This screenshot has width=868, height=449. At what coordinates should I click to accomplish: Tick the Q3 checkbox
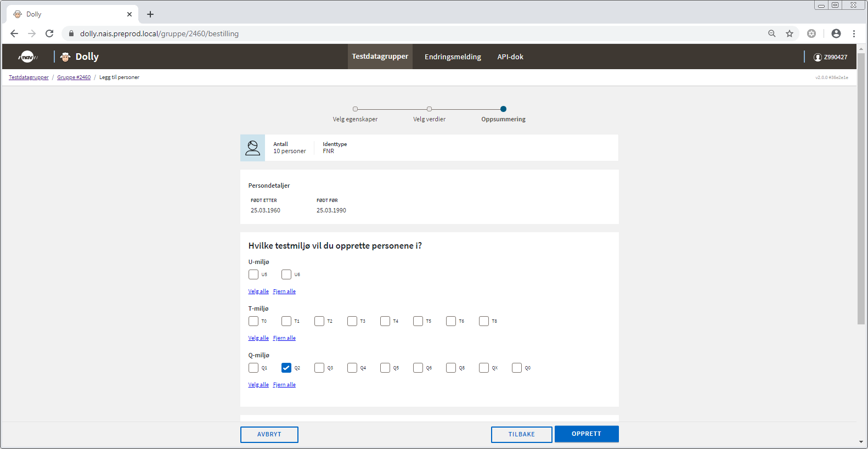(x=319, y=368)
